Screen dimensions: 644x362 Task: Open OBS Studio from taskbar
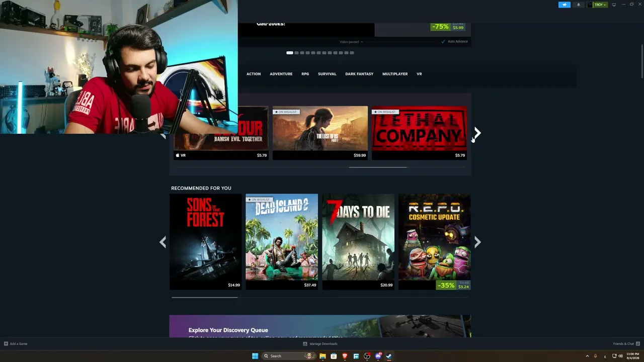tap(367, 356)
